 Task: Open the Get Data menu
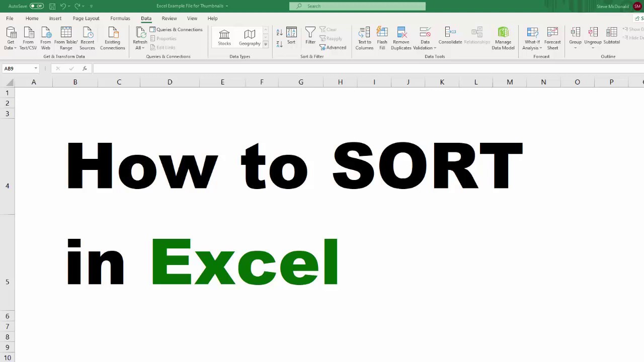[11, 39]
